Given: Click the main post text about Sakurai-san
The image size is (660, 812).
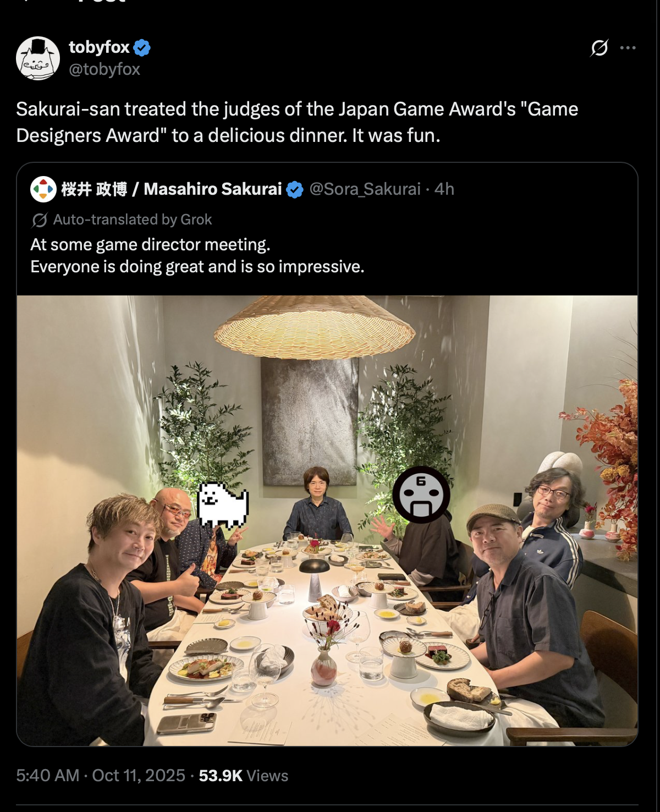Looking at the screenshot, I should (x=297, y=122).
